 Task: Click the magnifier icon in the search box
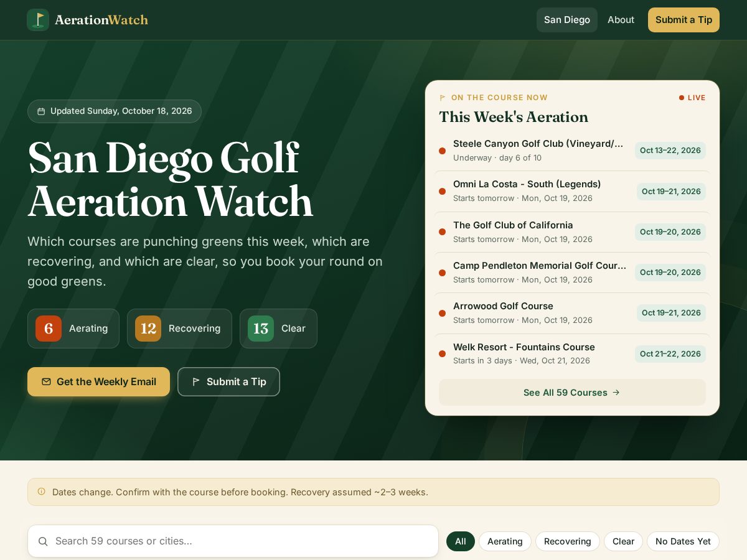click(x=43, y=541)
